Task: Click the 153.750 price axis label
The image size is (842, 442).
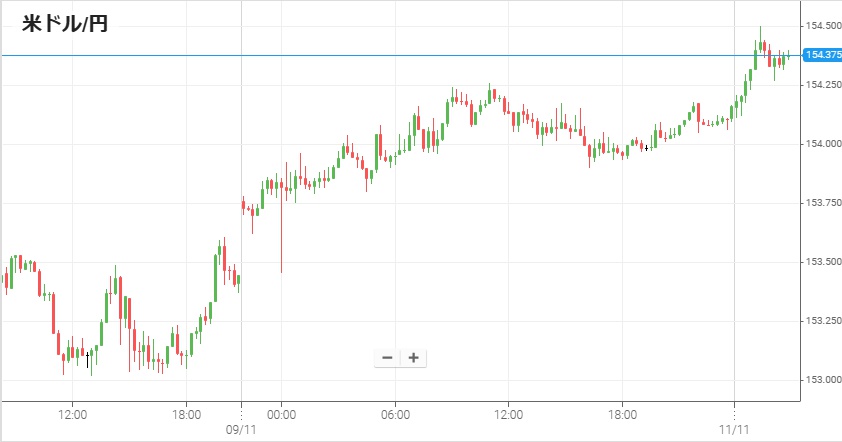Action: [x=820, y=203]
